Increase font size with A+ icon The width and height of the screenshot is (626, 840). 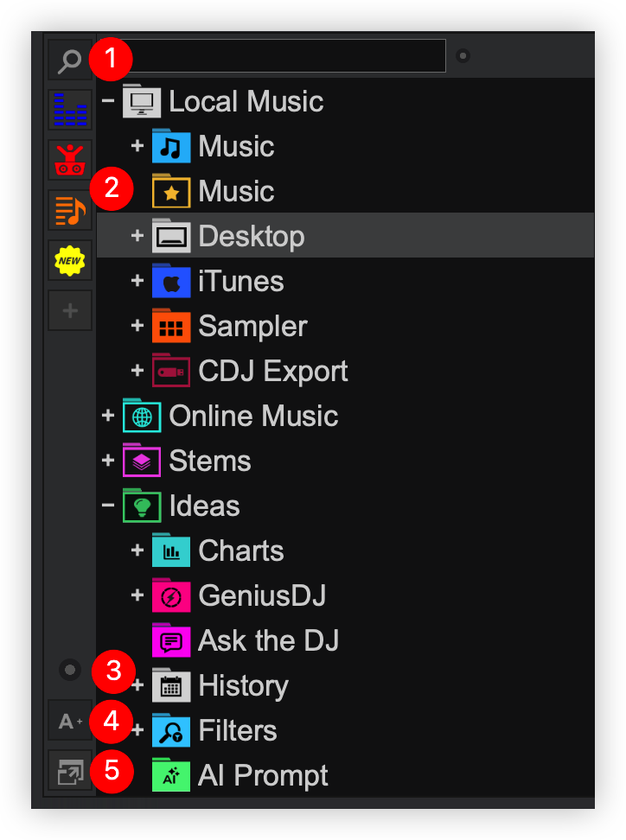coord(69,722)
